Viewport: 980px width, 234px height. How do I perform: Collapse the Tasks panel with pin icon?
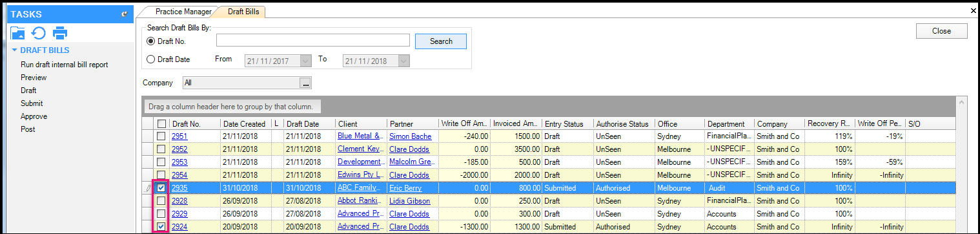125,14
